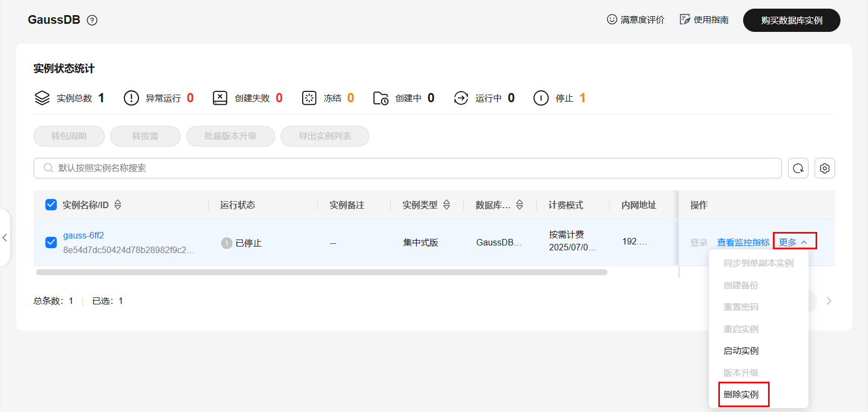Open table column settings gear icon

pos(825,168)
